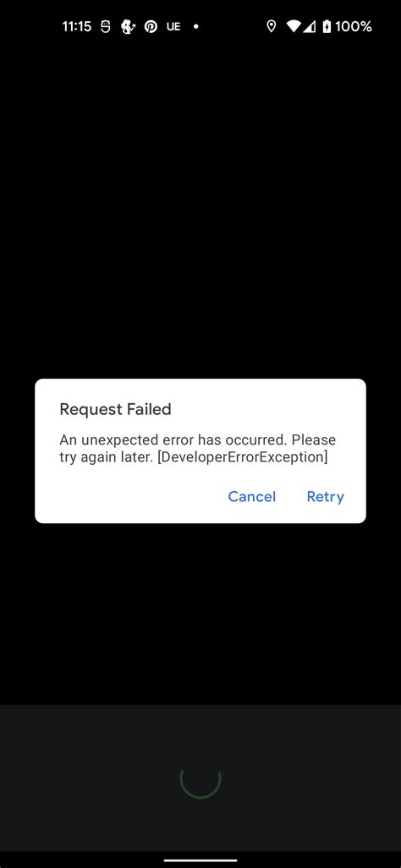
Task: Dismiss the error by tapping Cancel
Action: pos(252,497)
